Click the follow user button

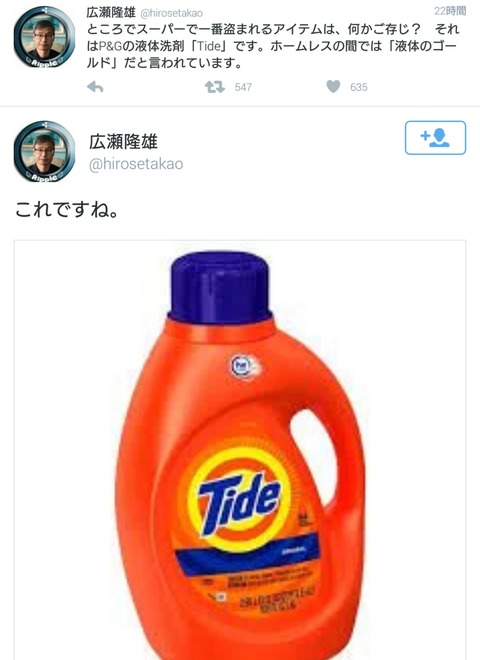point(435,138)
